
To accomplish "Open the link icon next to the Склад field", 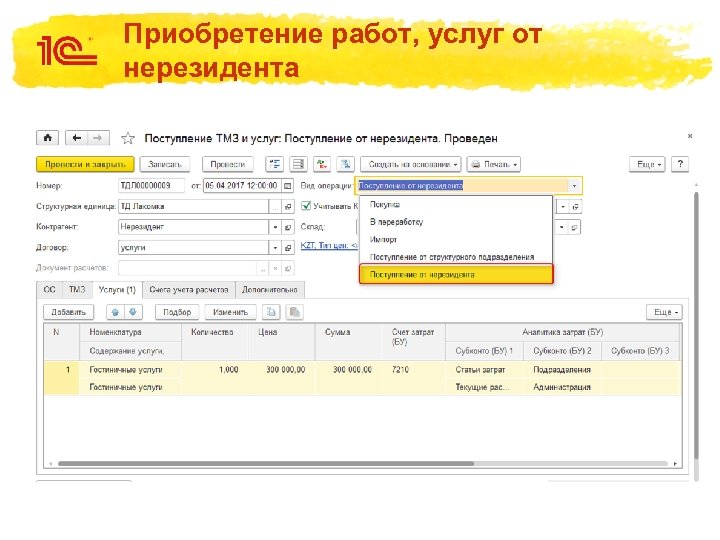I will click(574, 227).
